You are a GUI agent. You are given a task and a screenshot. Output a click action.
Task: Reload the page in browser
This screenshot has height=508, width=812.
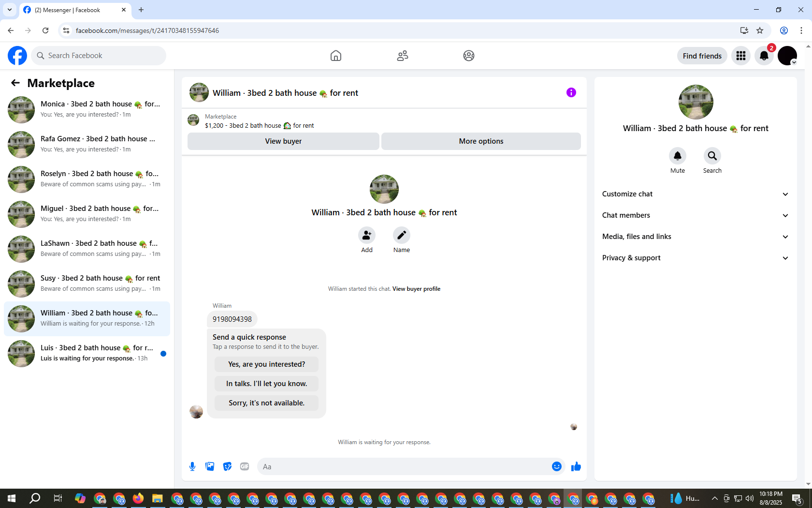point(45,30)
